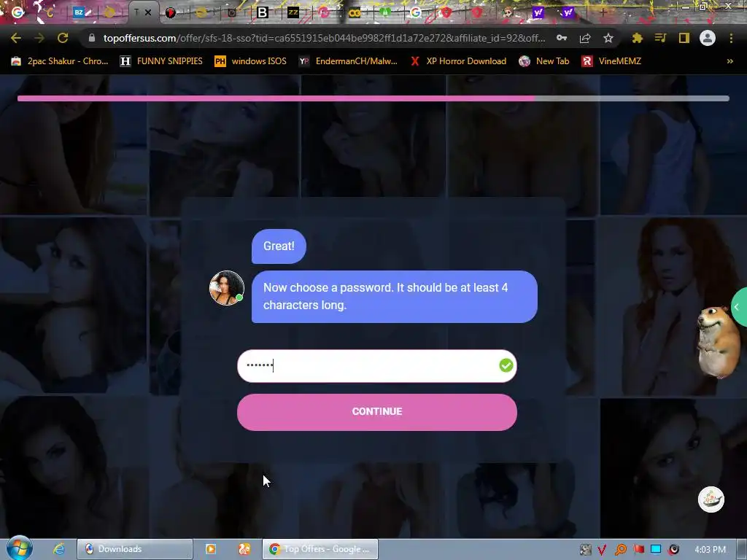Switch to the BZ tab
This screenshot has width=747, height=560.
click(79, 12)
